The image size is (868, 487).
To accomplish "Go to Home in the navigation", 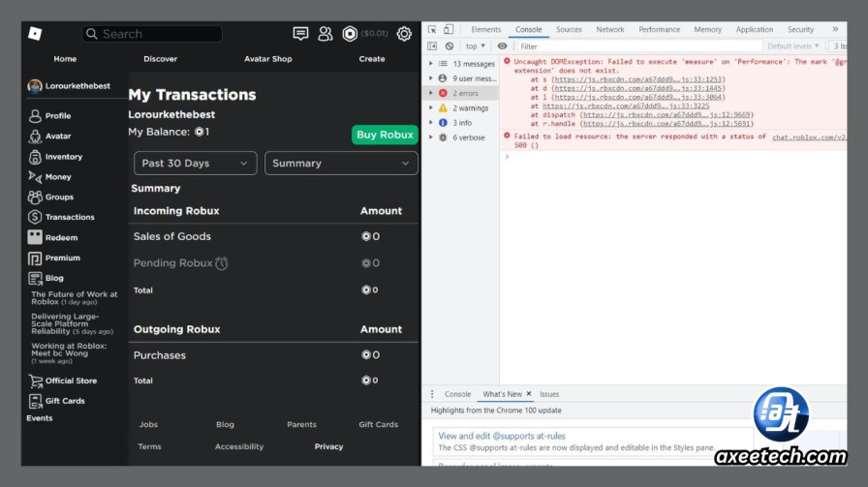I will pos(65,59).
